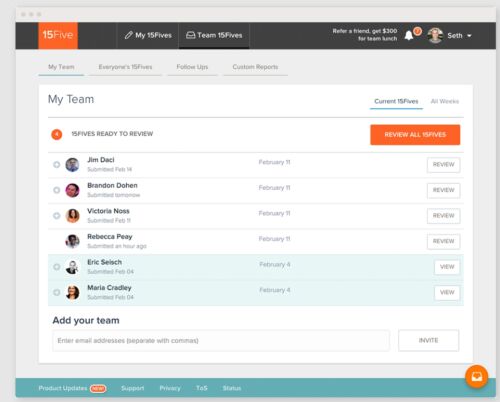The image size is (500, 402).
Task: Switch to the All Weeks tab
Action: tap(445, 101)
